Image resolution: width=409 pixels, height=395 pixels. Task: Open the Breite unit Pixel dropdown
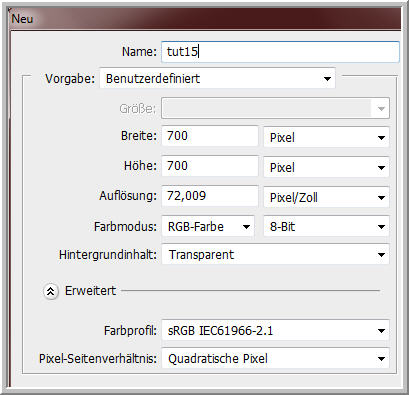coord(326,137)
